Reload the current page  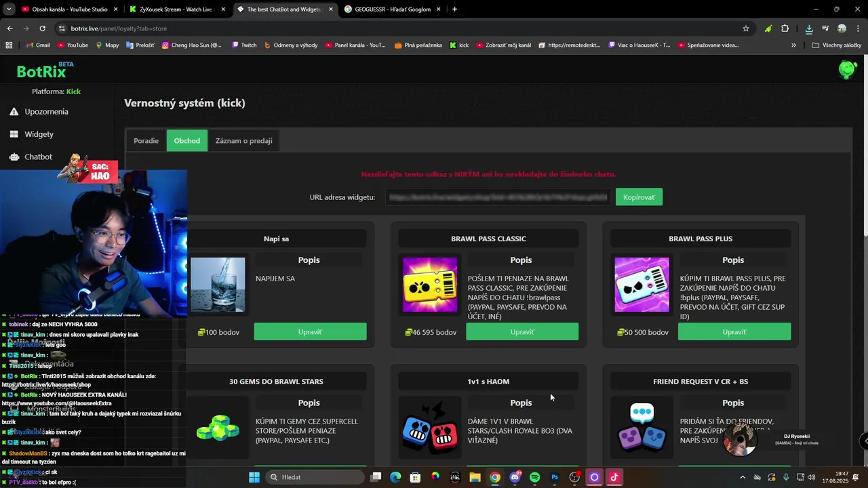pos(42,28)
